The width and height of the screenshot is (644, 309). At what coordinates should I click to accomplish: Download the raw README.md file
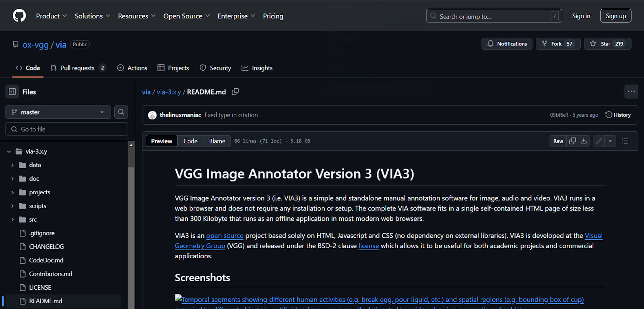(584, 141)
